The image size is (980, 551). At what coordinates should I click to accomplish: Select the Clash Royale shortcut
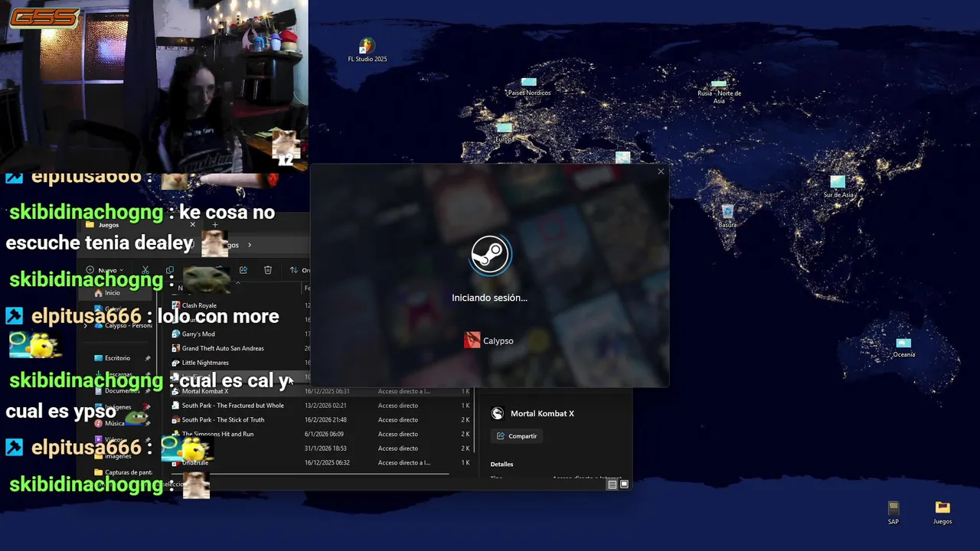[199, 305]
